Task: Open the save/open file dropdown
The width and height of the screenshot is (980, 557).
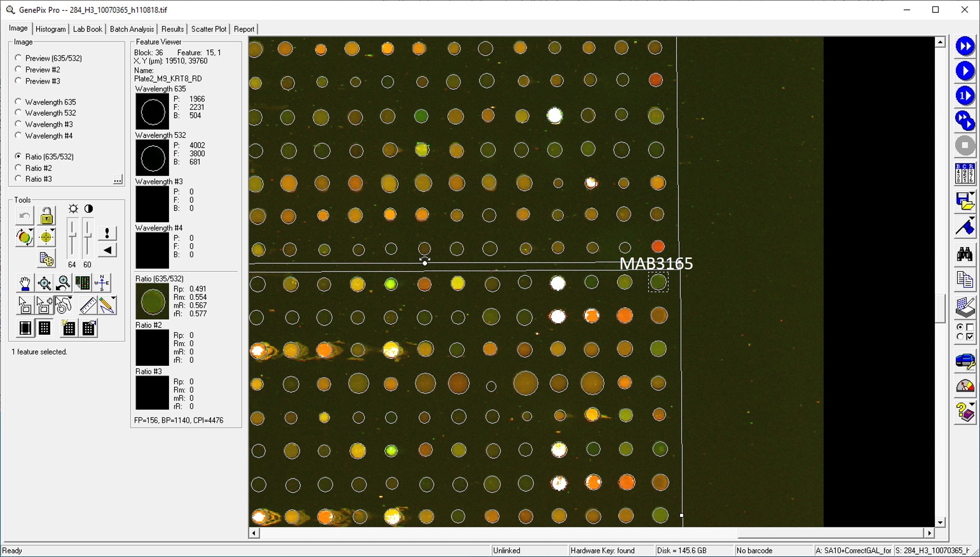Action: [972, 194]
